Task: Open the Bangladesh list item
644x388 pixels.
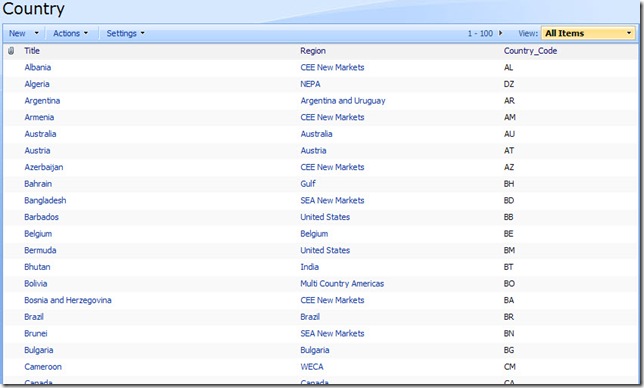Action: (45, 200)
